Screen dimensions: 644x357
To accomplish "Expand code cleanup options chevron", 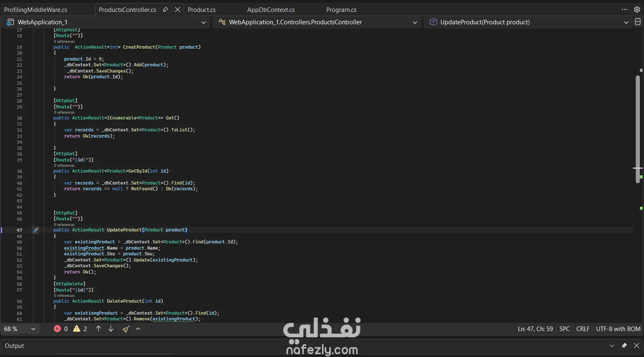I will pos(138,329).
